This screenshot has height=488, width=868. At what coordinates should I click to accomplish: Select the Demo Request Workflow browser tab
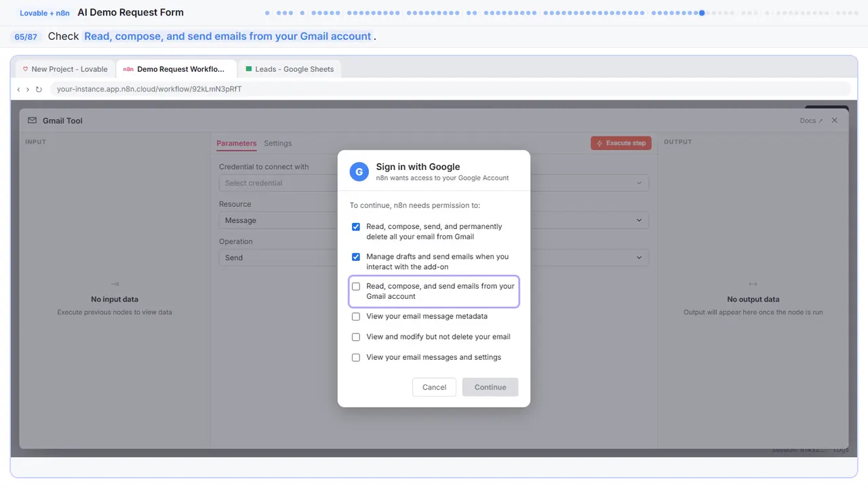tap(176, 69)
